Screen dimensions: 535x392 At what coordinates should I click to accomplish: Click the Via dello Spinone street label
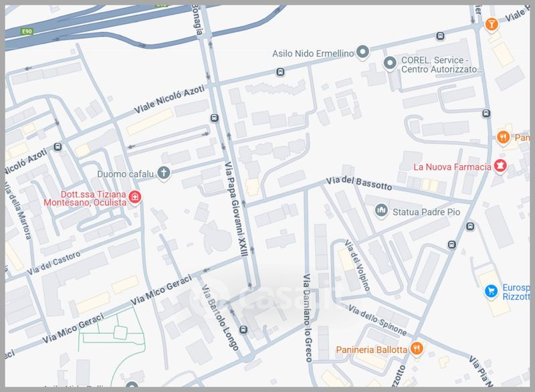377,320
